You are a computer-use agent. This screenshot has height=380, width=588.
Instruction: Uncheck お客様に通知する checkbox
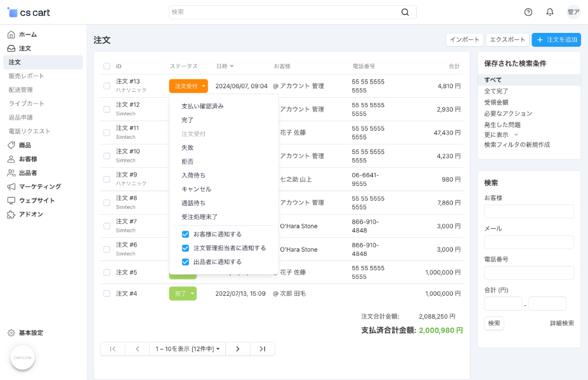[185, 234]
